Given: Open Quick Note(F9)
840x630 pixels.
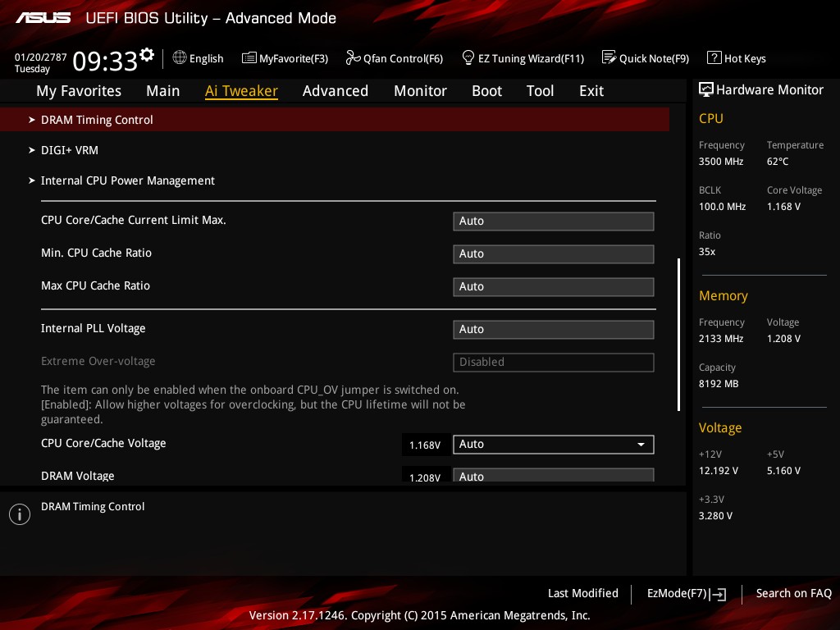Looking at the screenshot, I should (x=646, y=58).
